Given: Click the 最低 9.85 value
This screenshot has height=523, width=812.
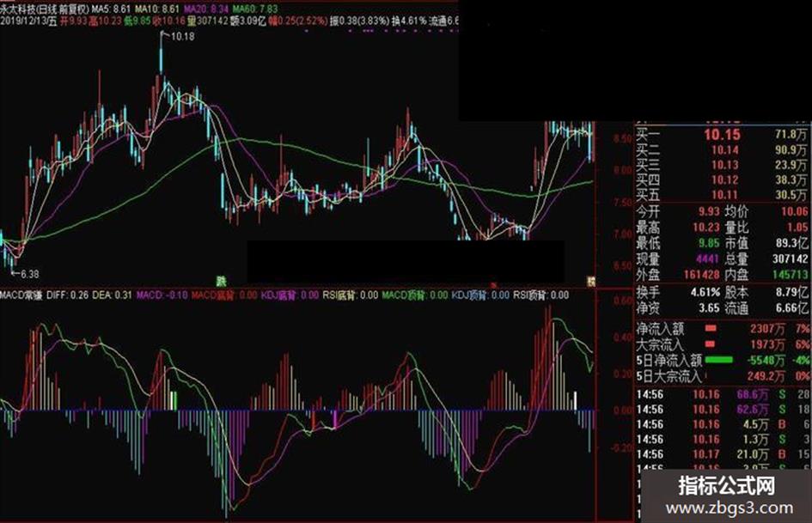Looking at the screenshot, I should [709, 242].
